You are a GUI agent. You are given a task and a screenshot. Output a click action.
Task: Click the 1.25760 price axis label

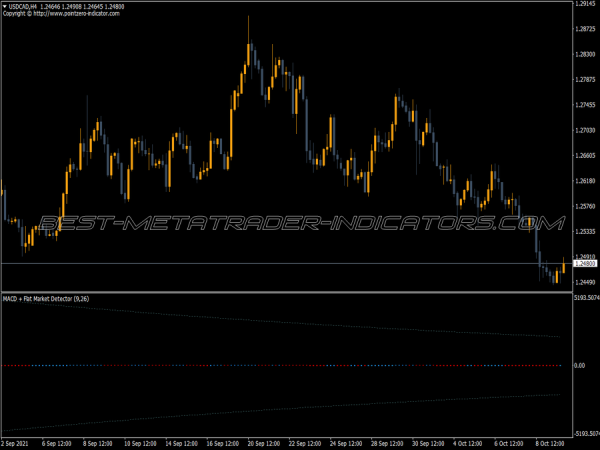585,207
